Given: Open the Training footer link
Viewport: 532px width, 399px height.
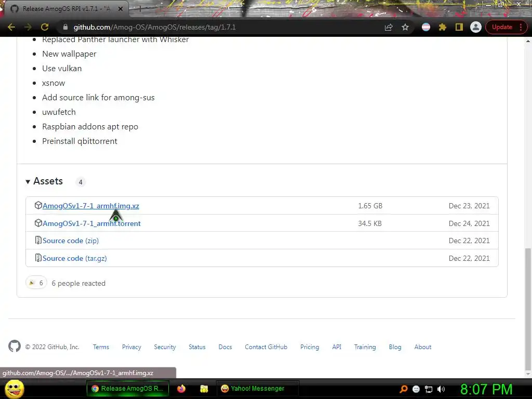Looking at the screenshot, I should pos(365,347).
